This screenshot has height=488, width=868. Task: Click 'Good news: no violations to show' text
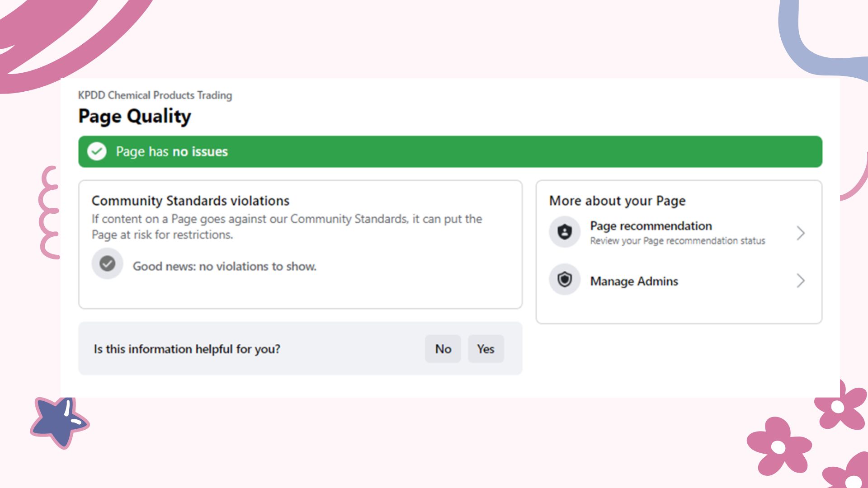pos(224,267)
